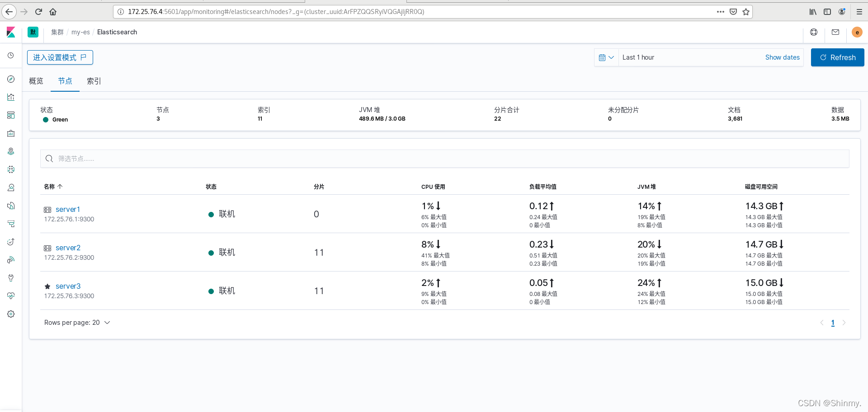This screenshot has height=412, width=868.
Task: Open browser home page icon
Action: [53, 12]
